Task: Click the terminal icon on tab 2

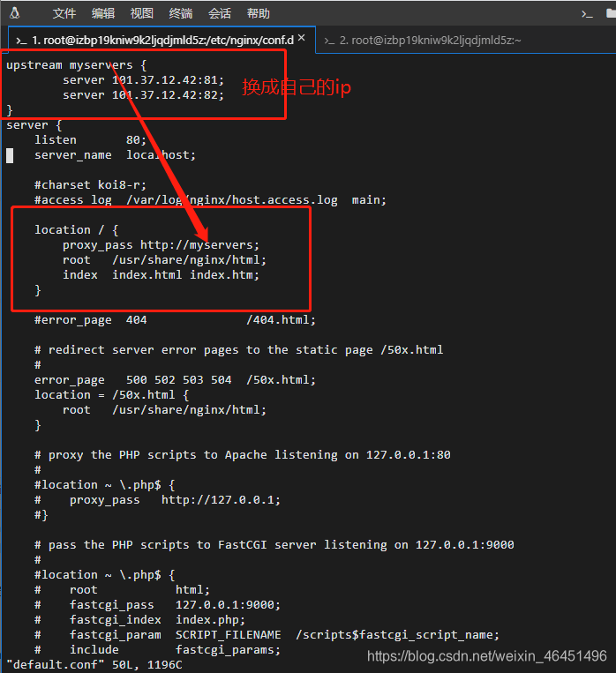Action: point(329,41)
